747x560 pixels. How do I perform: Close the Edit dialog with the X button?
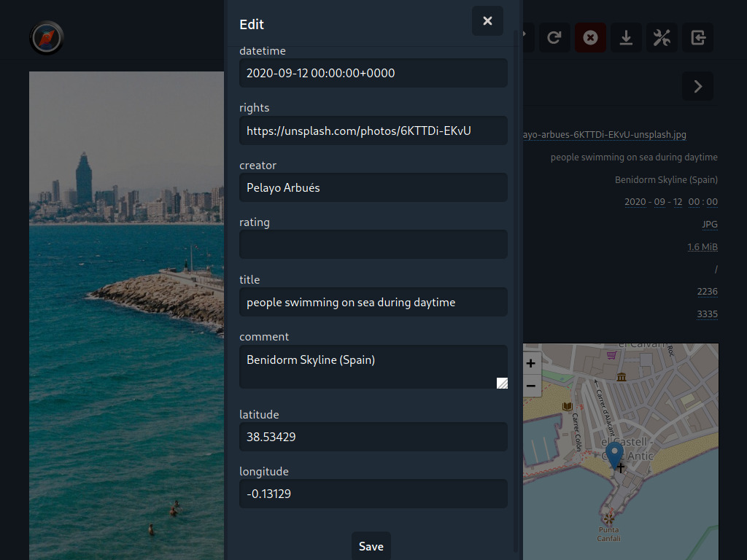[x=487, y=21]
